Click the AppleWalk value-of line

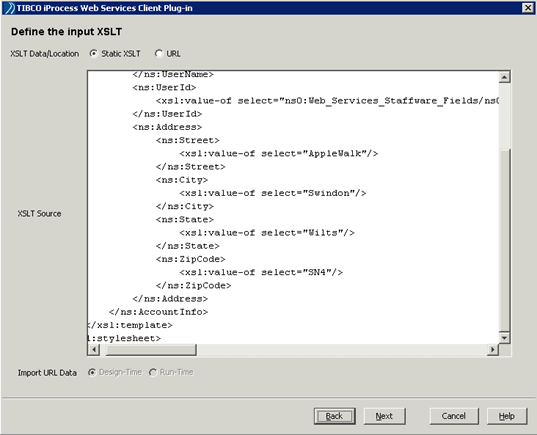[x=279, y=153]
